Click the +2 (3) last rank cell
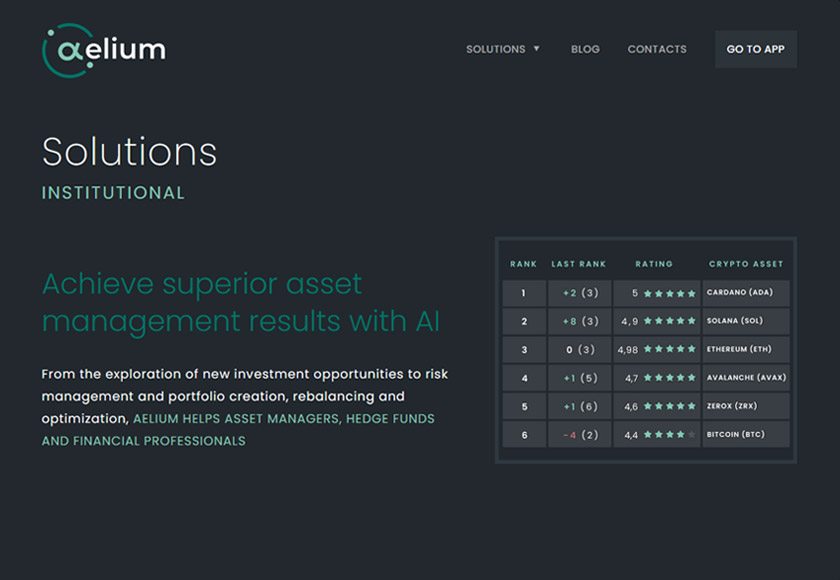 tap(580, 293)
